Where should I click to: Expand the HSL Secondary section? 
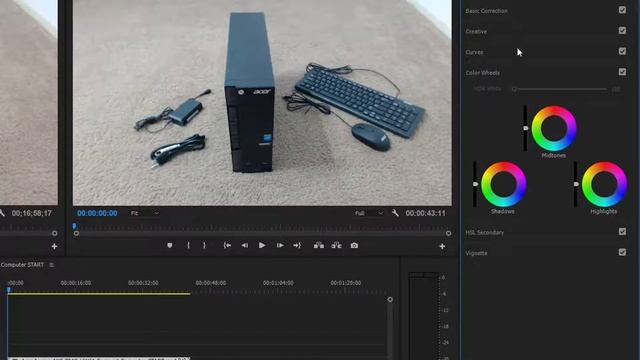click(484, 233)
